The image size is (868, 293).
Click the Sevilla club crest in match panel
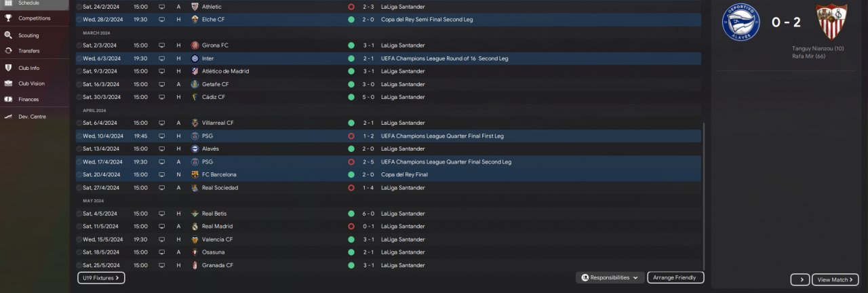point(831,22)
